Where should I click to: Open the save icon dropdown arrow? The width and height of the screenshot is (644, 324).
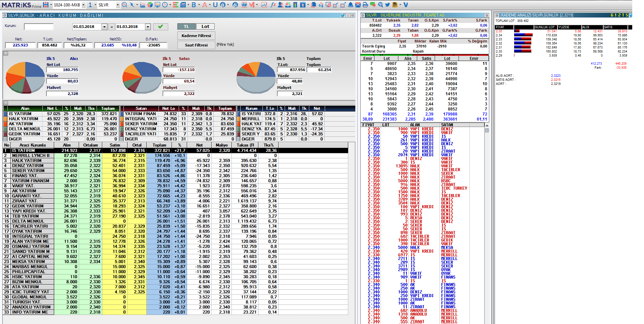[51, 5]
